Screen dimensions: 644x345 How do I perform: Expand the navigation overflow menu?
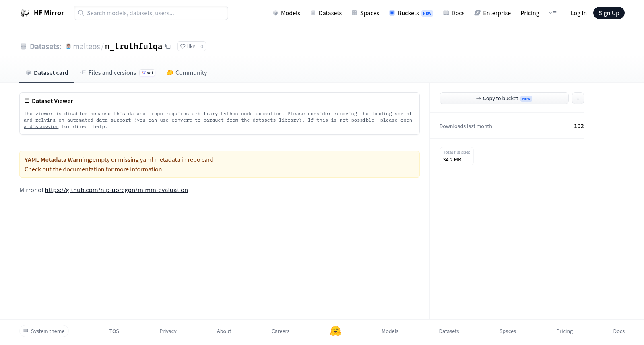point(553,13)
